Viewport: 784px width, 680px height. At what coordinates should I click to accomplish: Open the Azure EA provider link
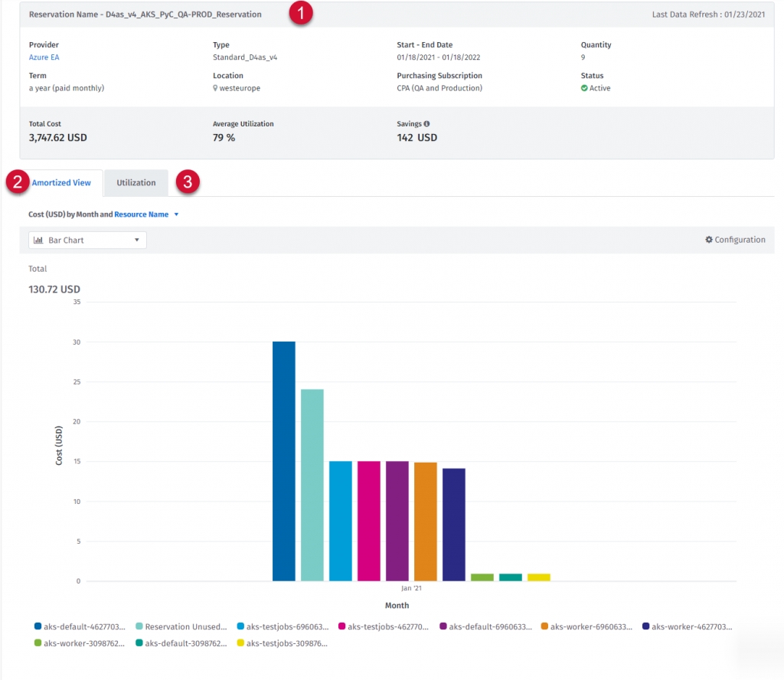tap(44, 57)
